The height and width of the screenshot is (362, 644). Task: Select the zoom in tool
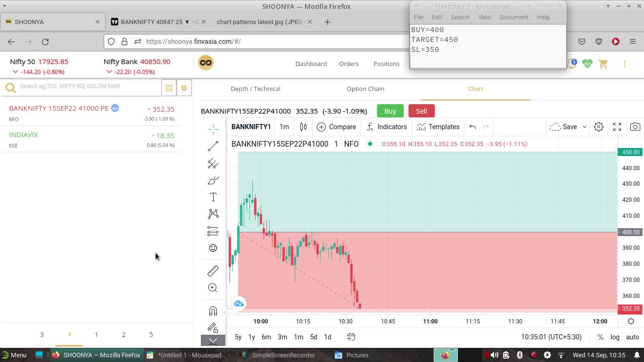pos(213,288)
